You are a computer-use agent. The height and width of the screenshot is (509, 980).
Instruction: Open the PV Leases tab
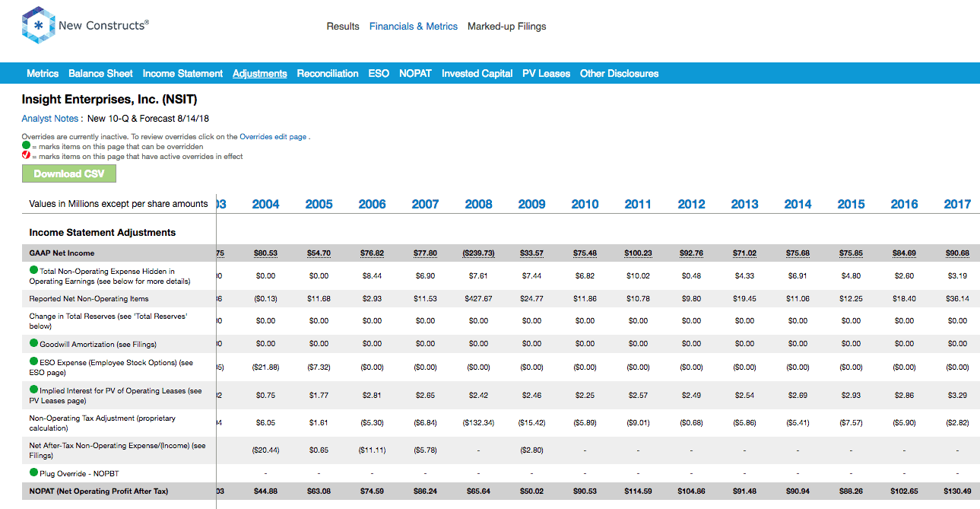[x=546, y=74]
